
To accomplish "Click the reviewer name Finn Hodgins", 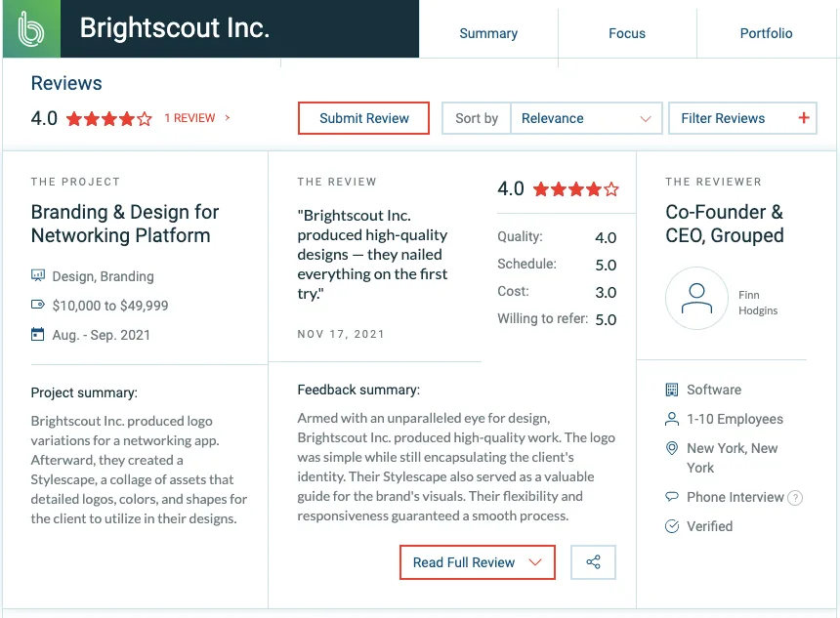I will 758,303.
